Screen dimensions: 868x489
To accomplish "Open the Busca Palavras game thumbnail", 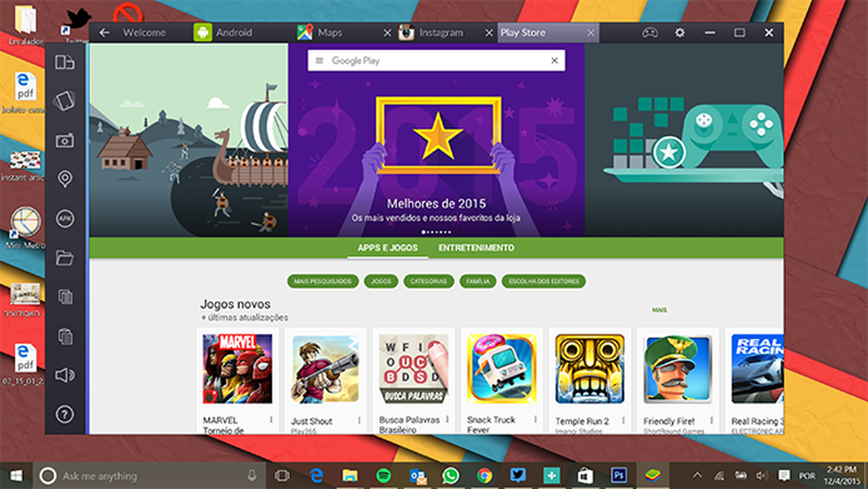I will 414,368.
